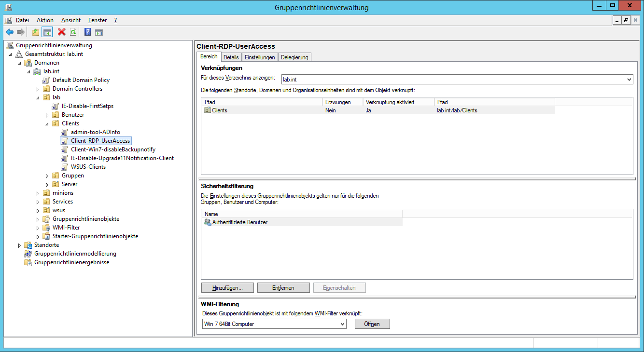
Task: Open the WMI filter dropdown list
Action: click(342, 324)
